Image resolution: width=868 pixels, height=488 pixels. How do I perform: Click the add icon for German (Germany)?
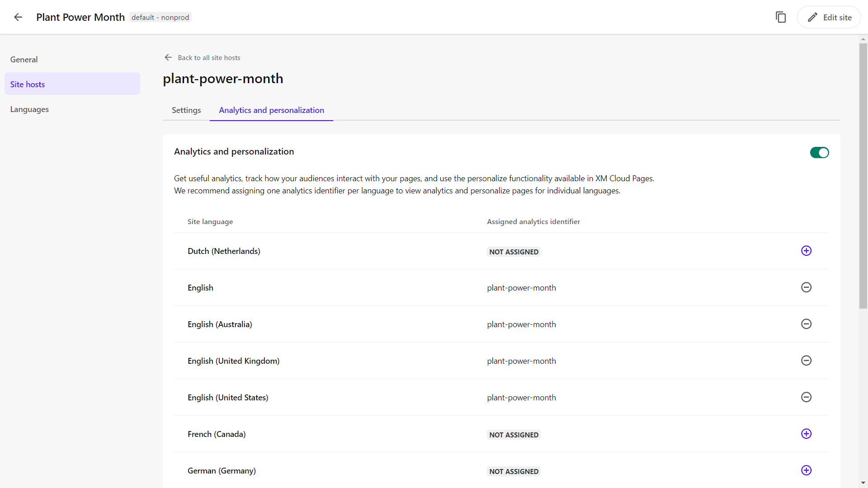[806, 470]
